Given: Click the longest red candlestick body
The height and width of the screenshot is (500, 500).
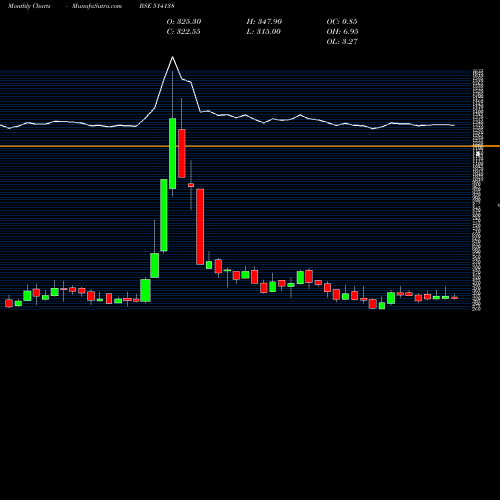Looking at the screenshot, I should [x=200, y=227].
